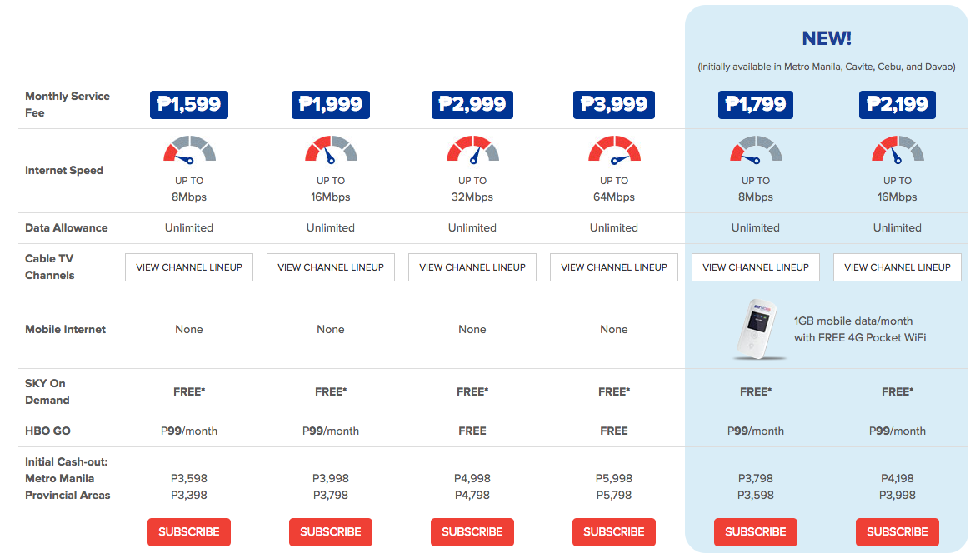
Task: Click the speed gauge under the P2,199 plan
Action: (897, 150)
